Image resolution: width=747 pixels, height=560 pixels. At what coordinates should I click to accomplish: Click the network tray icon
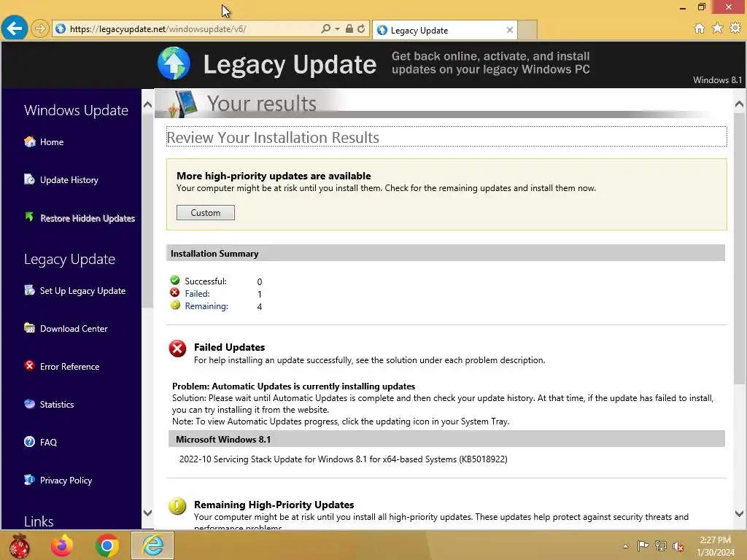click(x=661, y=546)
